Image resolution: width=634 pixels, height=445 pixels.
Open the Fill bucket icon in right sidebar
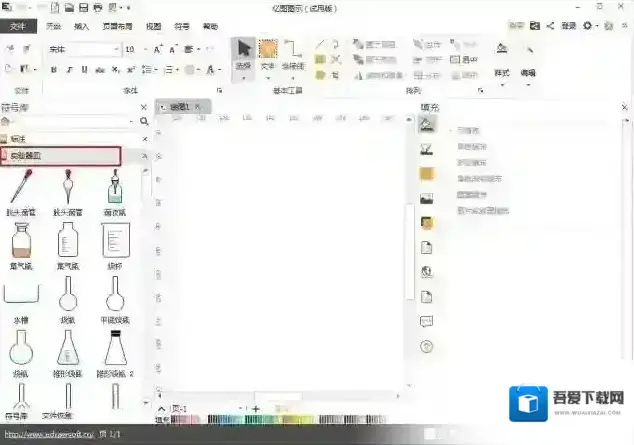(426, 126)
